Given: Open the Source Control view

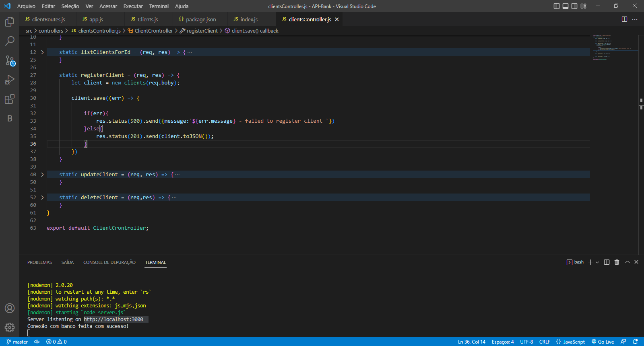Looking at the screenshot, I should pyautogui.click(x=10, y=60).
